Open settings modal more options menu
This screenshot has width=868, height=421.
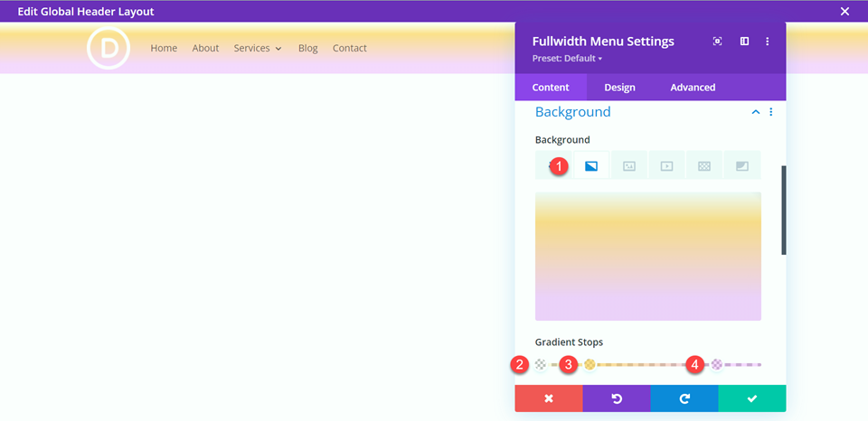(x=768, y=42)
